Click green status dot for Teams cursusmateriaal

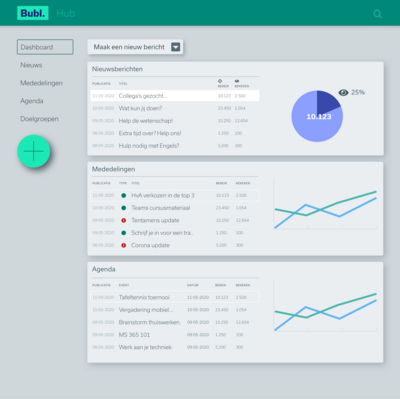pyautogui.click(x=124, y=208)
